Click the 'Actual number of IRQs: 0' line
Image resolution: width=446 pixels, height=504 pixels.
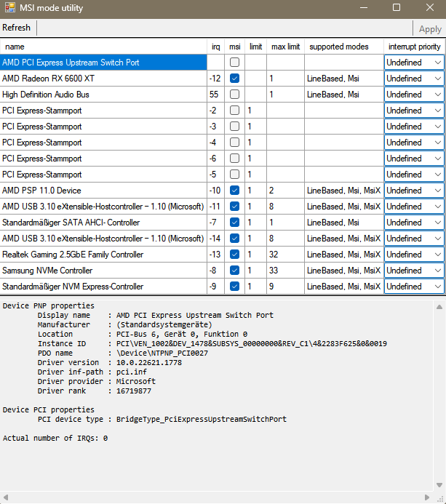(55, 438)
